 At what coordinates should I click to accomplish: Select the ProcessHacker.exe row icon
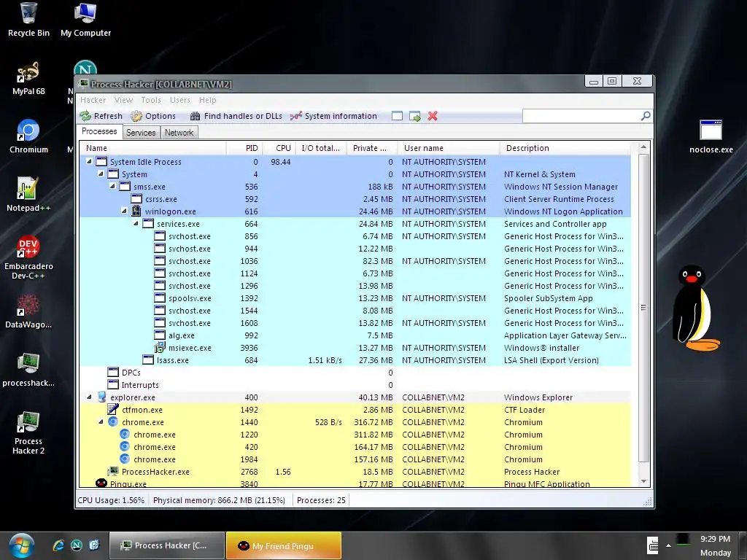coord(113,472)
